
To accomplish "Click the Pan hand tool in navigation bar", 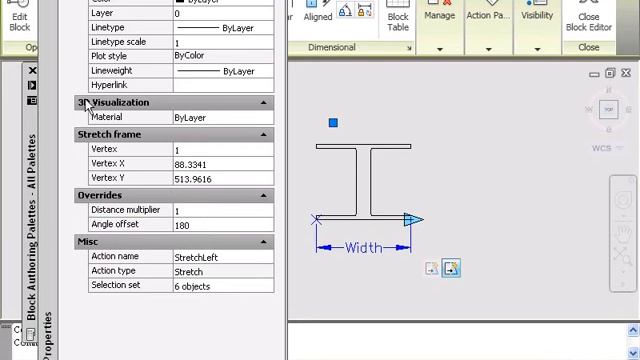I will [x=623, y=234].
